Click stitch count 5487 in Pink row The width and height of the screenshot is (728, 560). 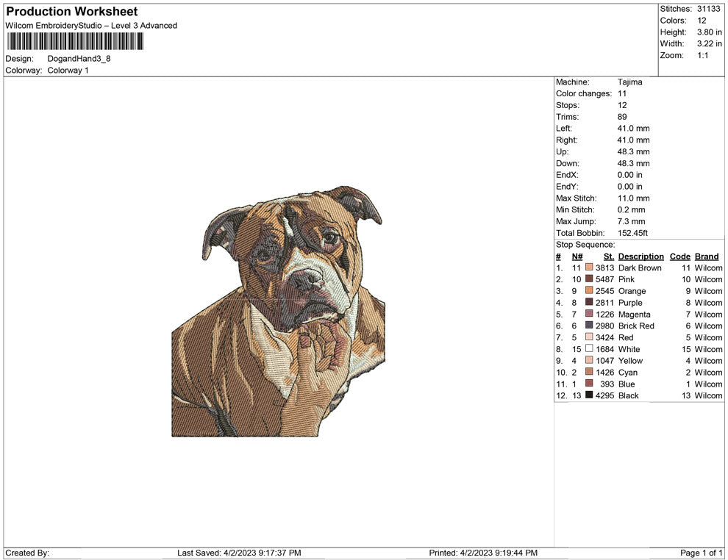[x=604, y=279]
